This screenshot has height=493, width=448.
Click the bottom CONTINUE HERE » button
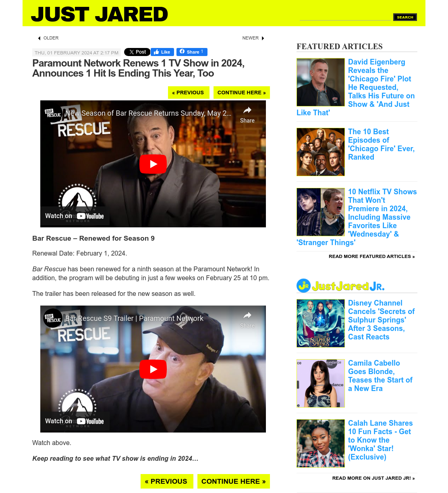[x=234, y=481]
